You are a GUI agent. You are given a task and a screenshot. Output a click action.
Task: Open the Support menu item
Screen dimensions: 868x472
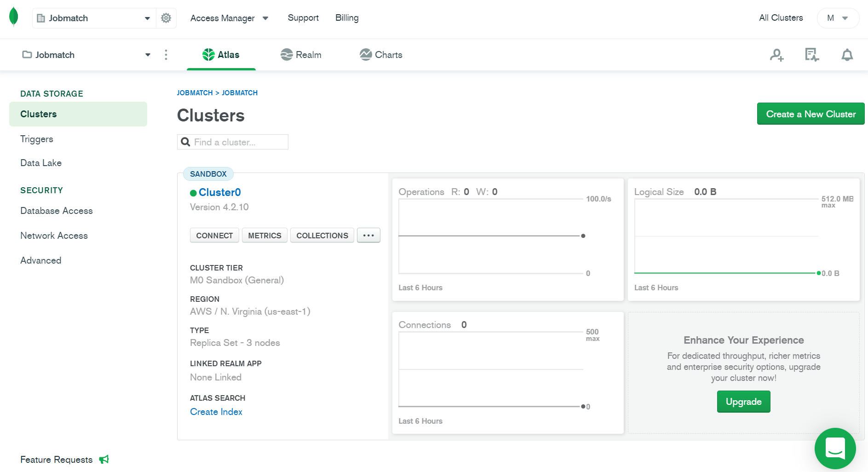[303, 17]
